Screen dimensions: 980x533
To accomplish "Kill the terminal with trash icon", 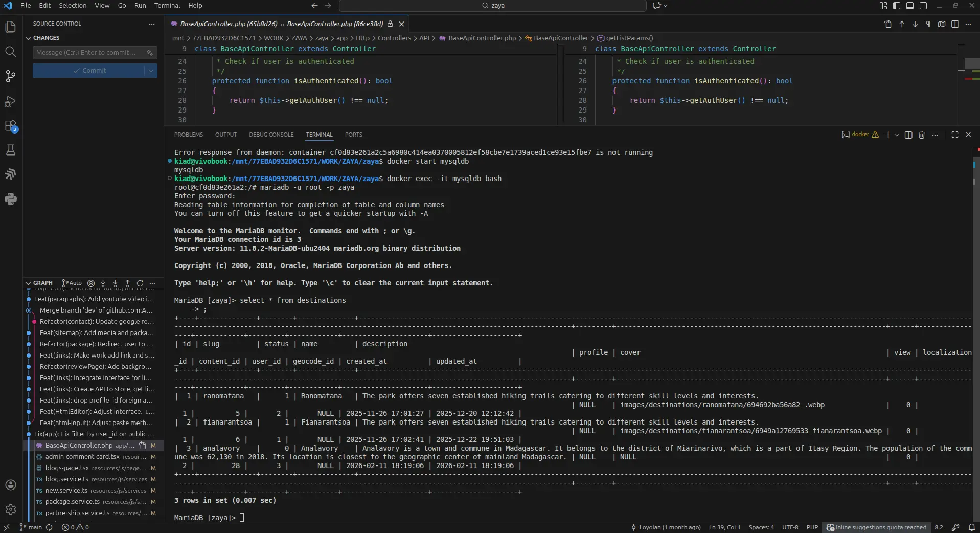I will tap(921, 135).
